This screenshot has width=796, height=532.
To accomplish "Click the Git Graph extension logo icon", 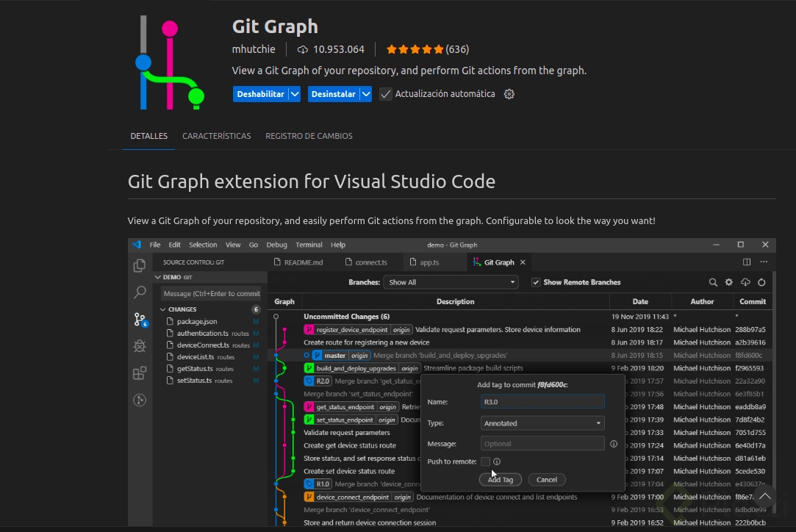I will pos(171,64).
